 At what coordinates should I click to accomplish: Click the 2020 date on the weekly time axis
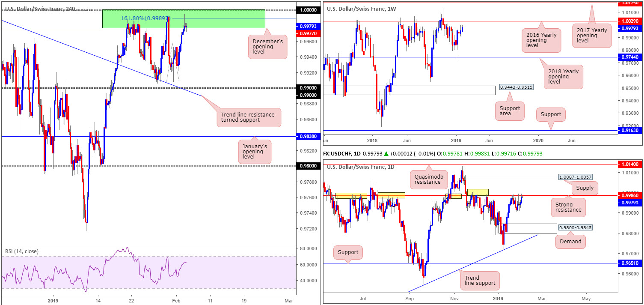pyautogui.click(x=539, y=140)
